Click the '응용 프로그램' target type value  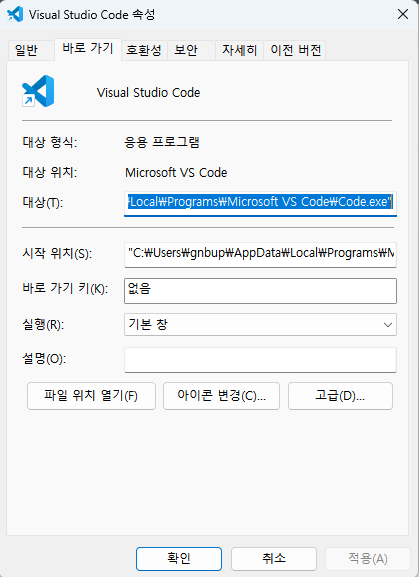(162, 142)
